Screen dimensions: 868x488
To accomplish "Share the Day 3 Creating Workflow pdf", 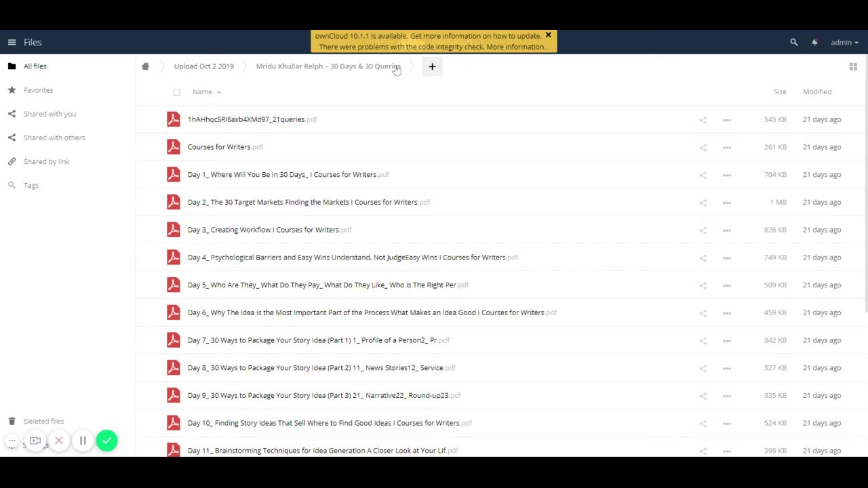I will pos(703,230).
